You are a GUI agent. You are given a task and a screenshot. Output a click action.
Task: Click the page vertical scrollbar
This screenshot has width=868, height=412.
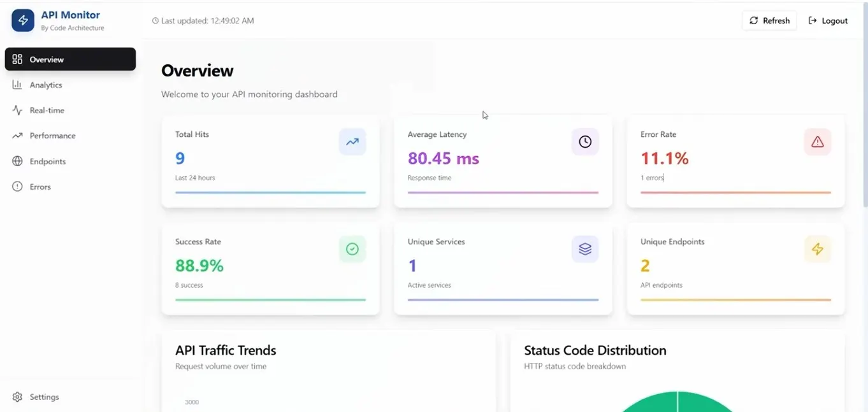point(865,106)
